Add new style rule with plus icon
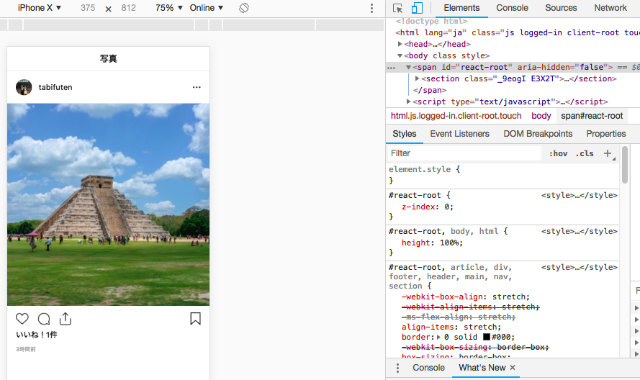640x380 pixels. coord(607,153)
